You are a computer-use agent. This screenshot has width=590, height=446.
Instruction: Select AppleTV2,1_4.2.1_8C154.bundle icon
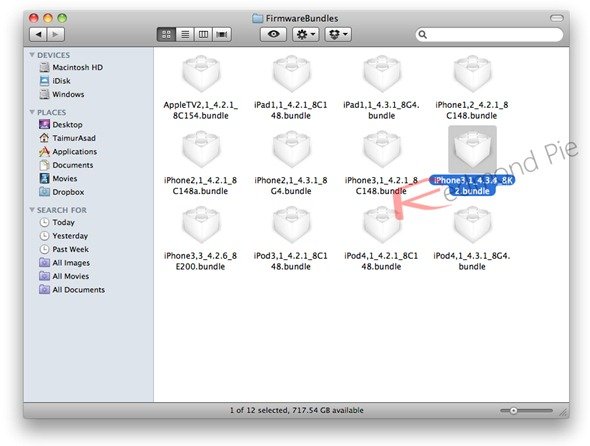[201, 73]
